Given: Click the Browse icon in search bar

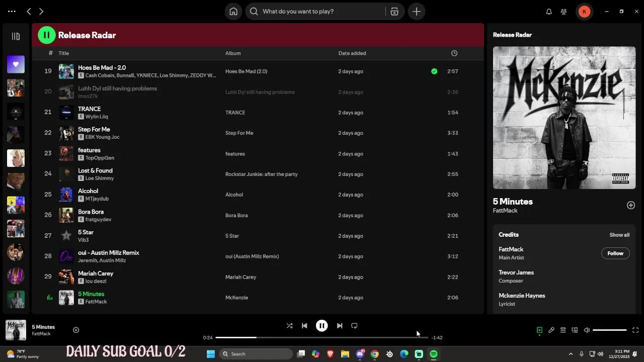Looking at the screenshot, I should tap(394, 12).
